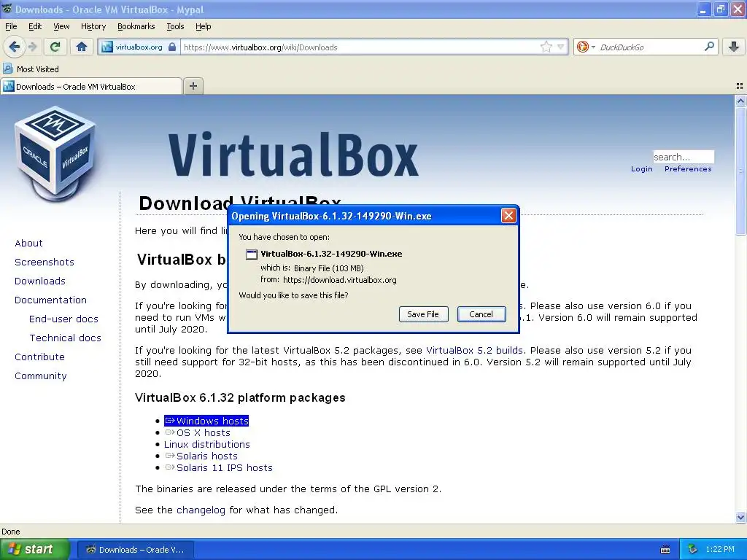Open the Windows start button
Image resolution: width=747 pixels, height=560 pixels.
(x=34, y=550)
